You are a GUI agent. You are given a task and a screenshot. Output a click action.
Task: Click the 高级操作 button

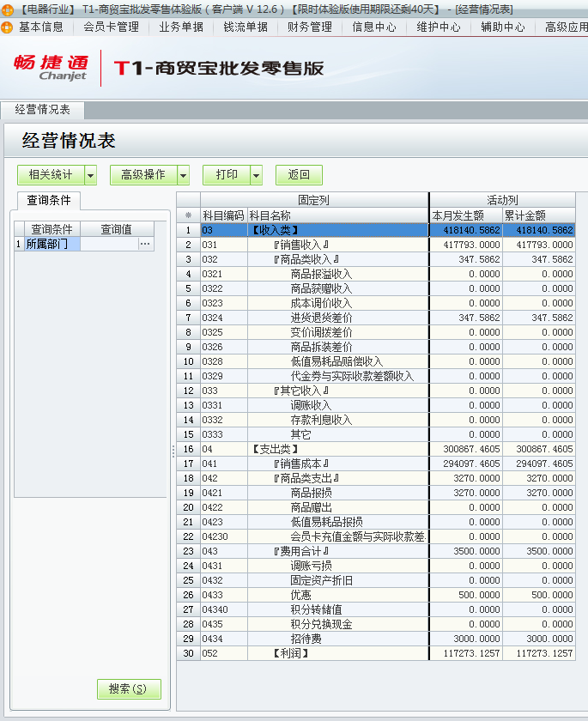[143, 175]
